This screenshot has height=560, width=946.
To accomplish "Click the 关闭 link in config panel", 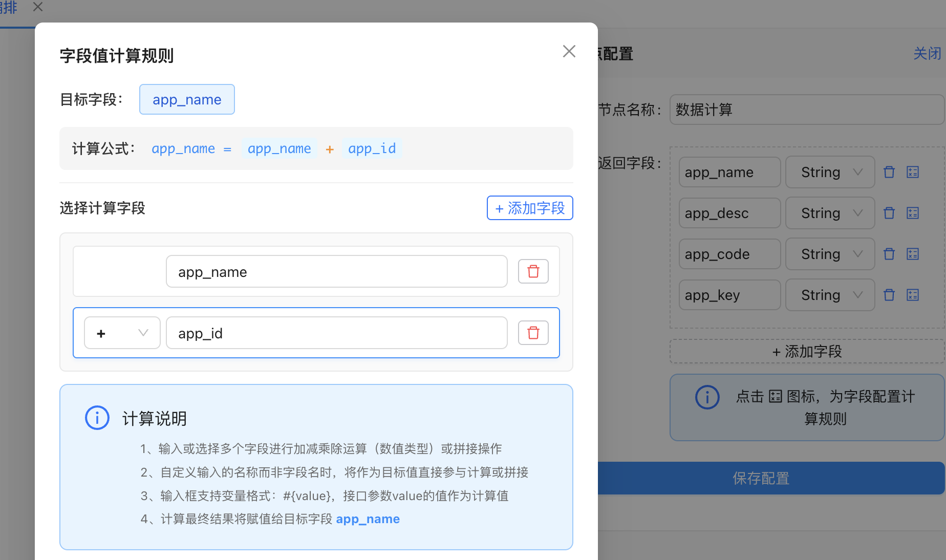I will click(927, 53).
